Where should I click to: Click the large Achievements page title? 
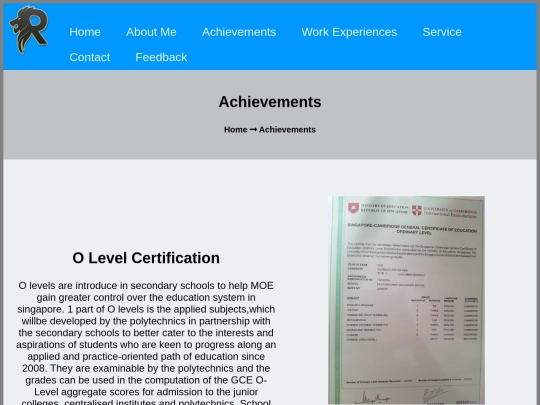pyautogui.click(x=270, y=102)
